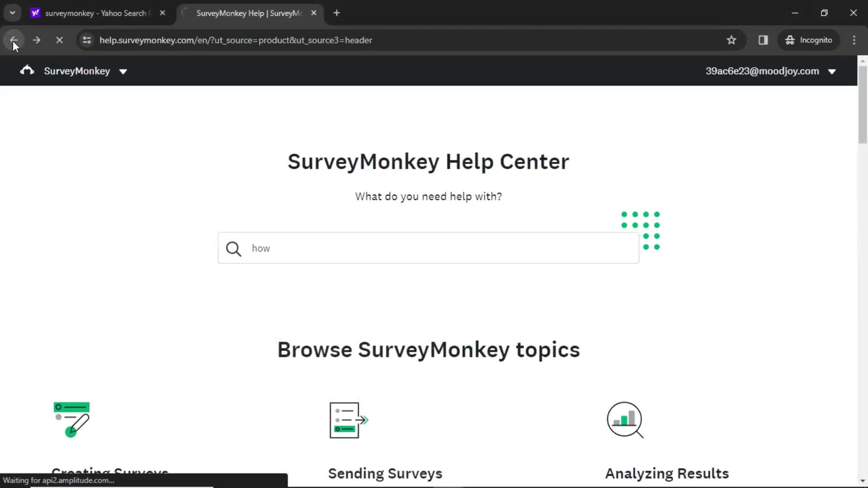Click the page vertical scrollbar thumb

tap(863, 105)
